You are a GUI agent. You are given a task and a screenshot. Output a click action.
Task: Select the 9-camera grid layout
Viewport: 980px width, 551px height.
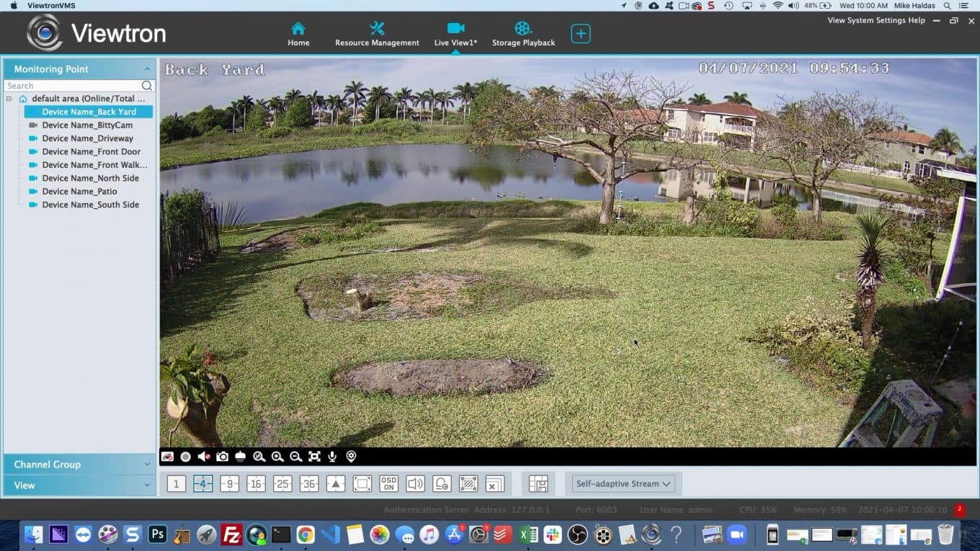(x=228, y=483)
